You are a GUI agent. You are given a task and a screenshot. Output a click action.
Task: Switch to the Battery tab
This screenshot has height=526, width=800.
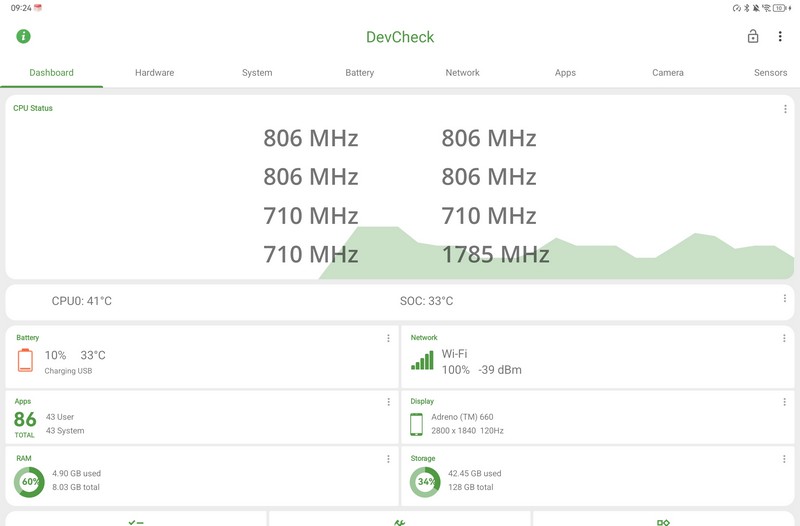(360, 73)
